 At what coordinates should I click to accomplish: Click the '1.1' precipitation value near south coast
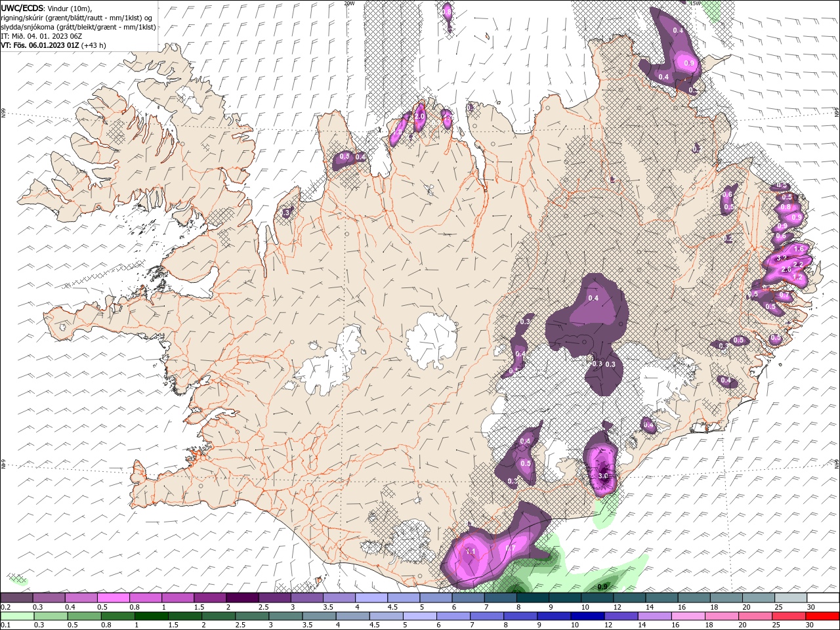click(x=471, y=552)
